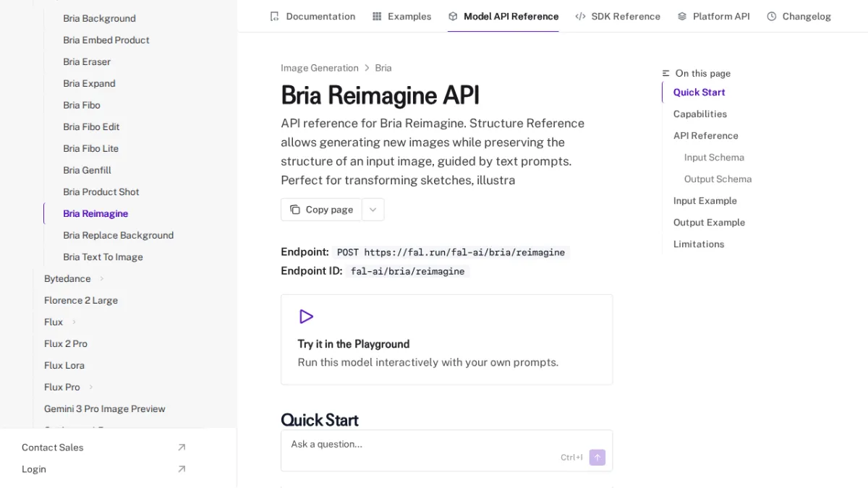The image size is (868, 488).
Task: Select the active Bria Reimagine sidebar item
Action: tap(95, 213)
